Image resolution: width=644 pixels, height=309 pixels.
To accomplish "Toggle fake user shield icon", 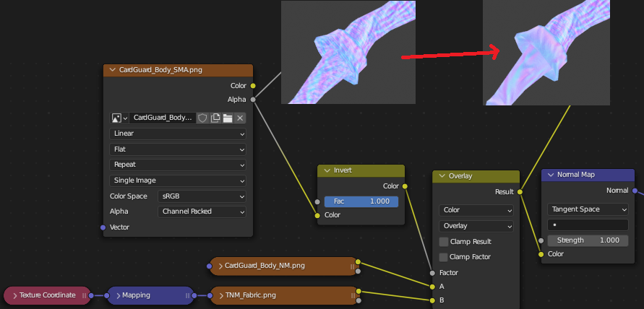I will coord(202,118).
